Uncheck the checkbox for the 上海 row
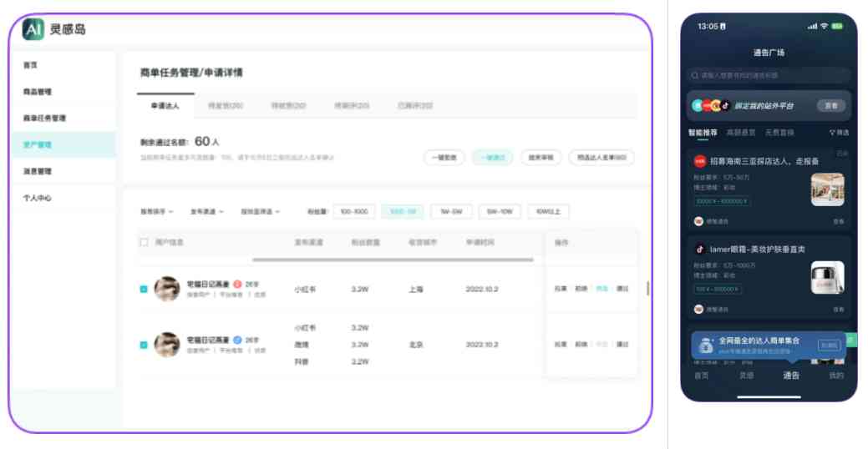The image size is (868, 449). 144,290
